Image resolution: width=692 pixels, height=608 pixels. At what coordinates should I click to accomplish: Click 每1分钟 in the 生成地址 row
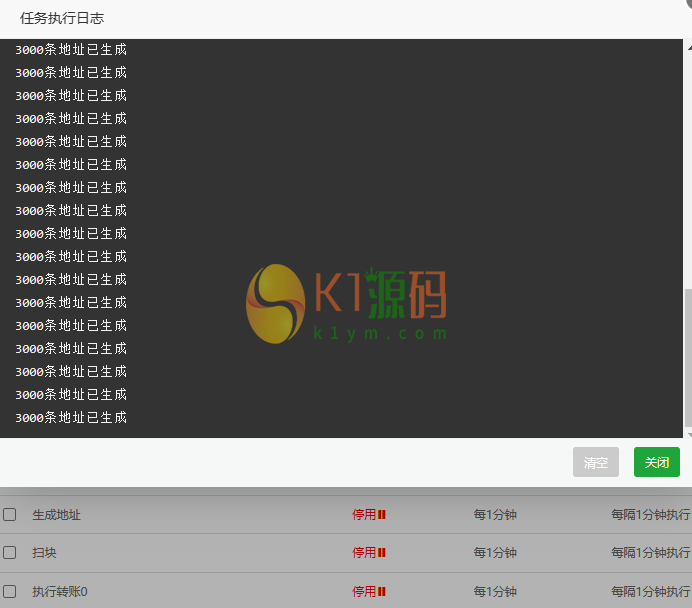click(495, 514)
